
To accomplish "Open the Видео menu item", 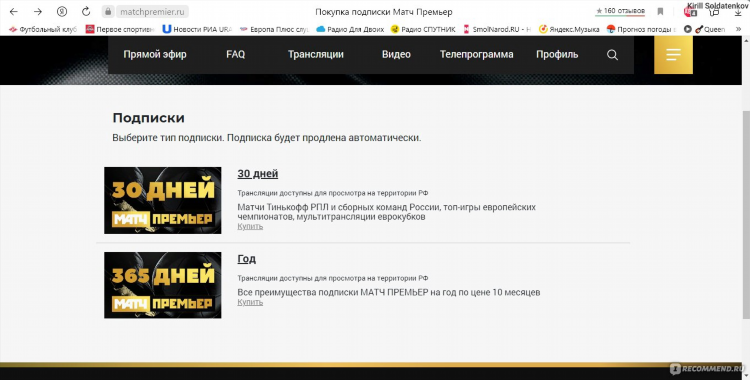I will point(396,55).
